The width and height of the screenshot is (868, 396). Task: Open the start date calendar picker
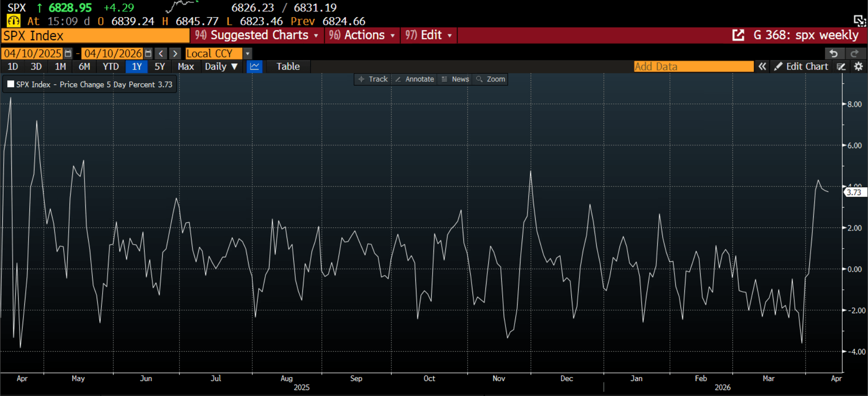68,54
